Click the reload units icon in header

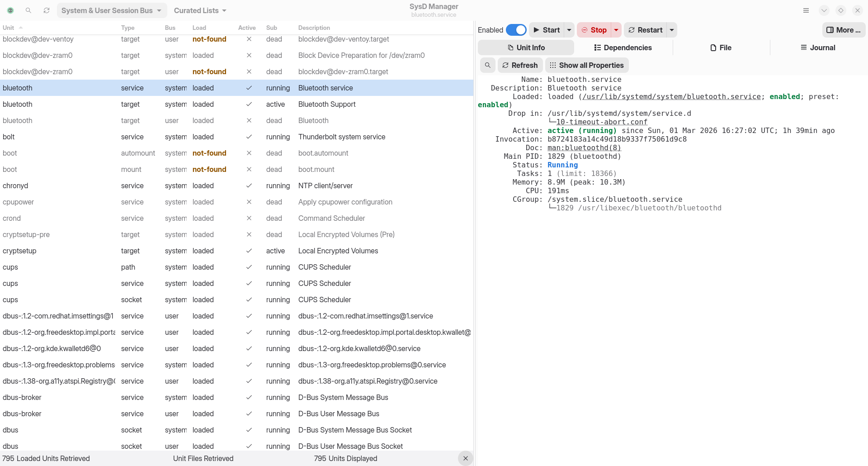click(x=47, y=10)
